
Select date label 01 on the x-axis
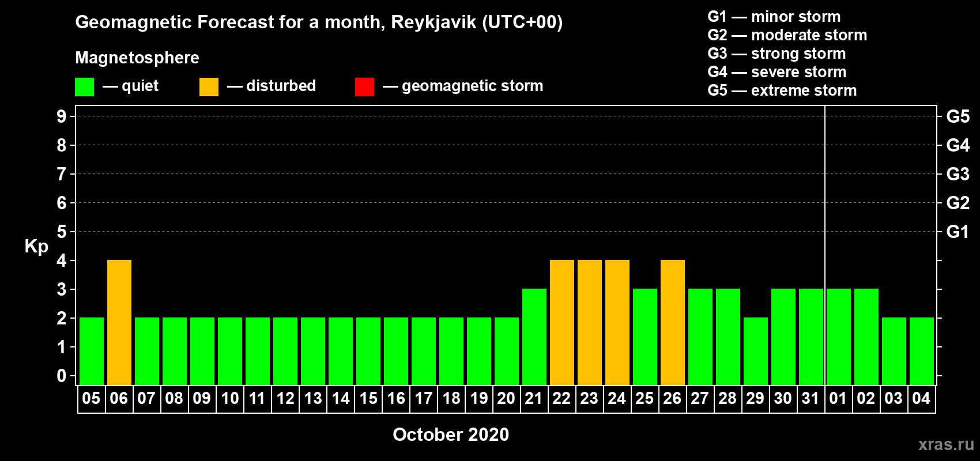tap(838, 399)
